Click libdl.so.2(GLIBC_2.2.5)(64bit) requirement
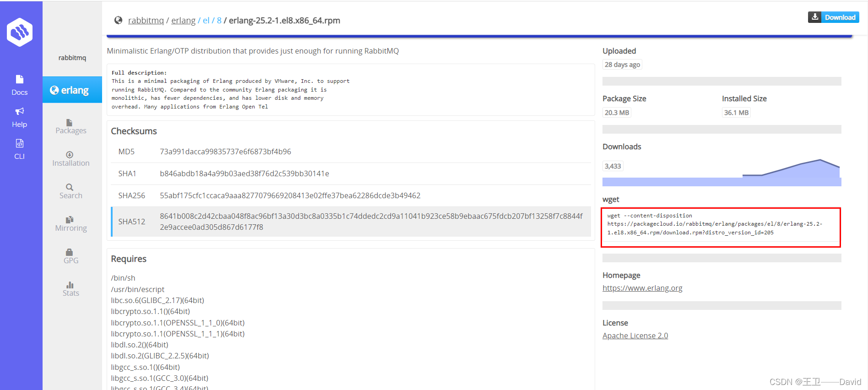 [x=160, y=356]
